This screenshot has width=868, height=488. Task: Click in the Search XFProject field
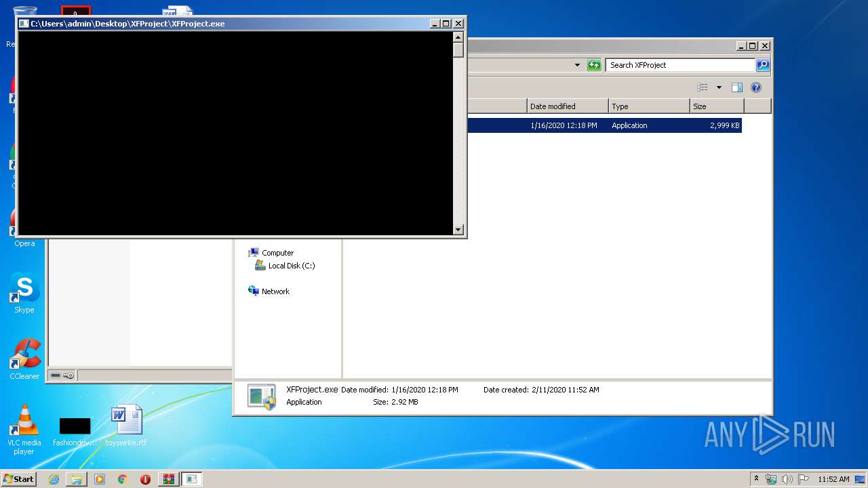[680, 65]
